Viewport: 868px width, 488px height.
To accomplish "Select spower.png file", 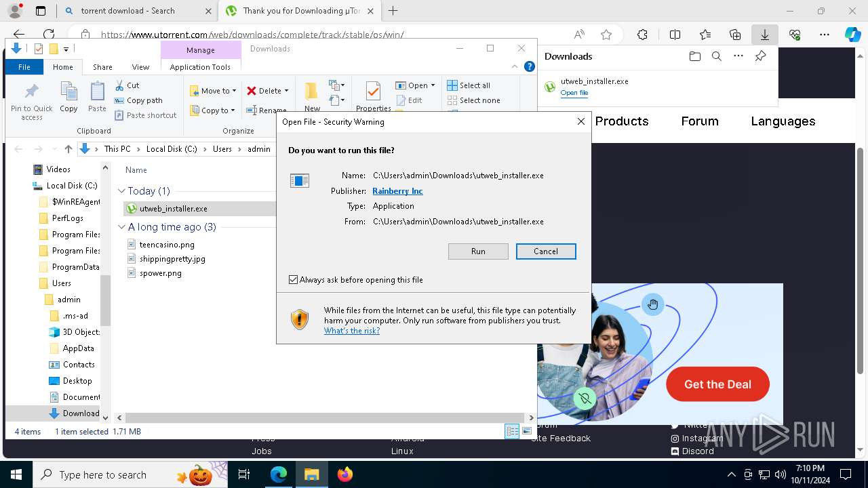I will 160,273.
